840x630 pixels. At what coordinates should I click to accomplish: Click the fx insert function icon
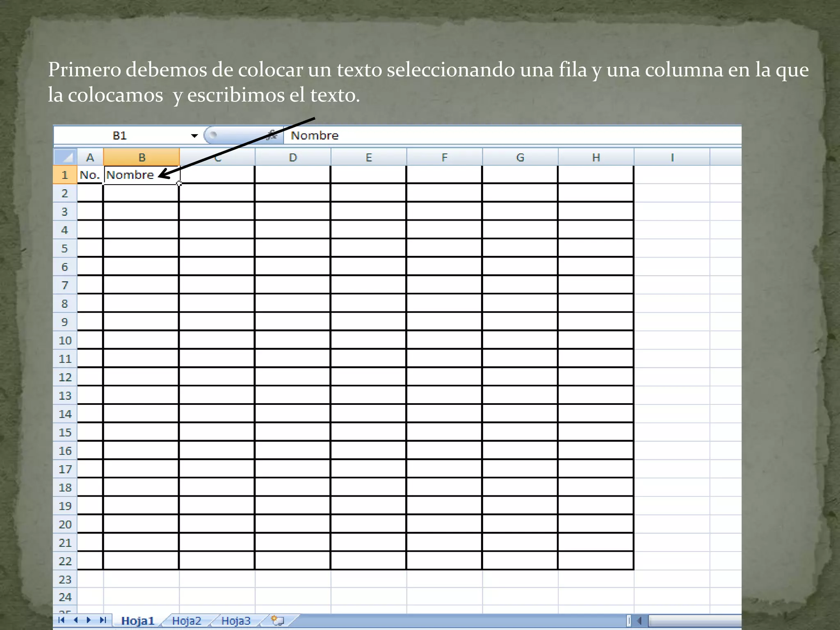[x=271, y=135]
